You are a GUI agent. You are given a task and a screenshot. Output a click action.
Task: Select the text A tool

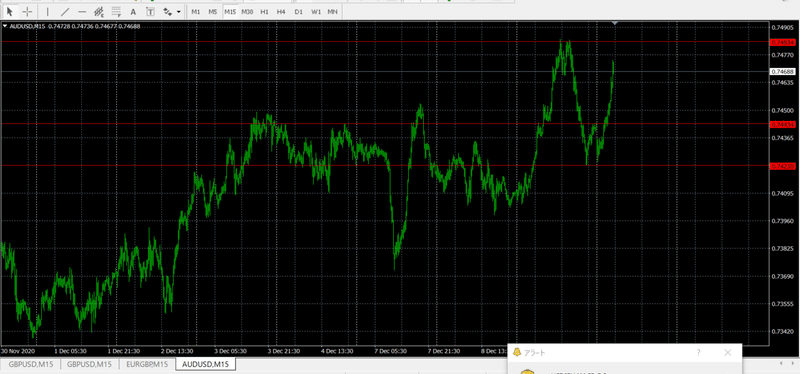point(133,11)
